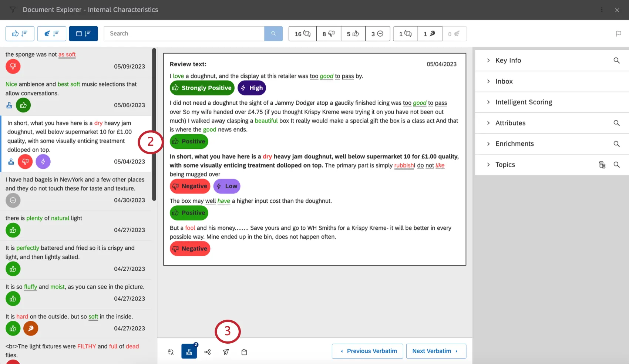Search within Attributes
Image resolution: width=629 pixels, height=364 pixels.
coord(616,123)
